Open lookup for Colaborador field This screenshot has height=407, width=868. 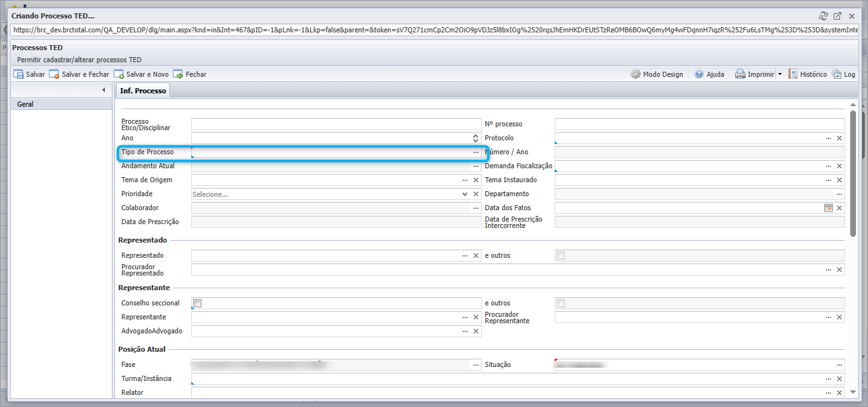[475, 208]
